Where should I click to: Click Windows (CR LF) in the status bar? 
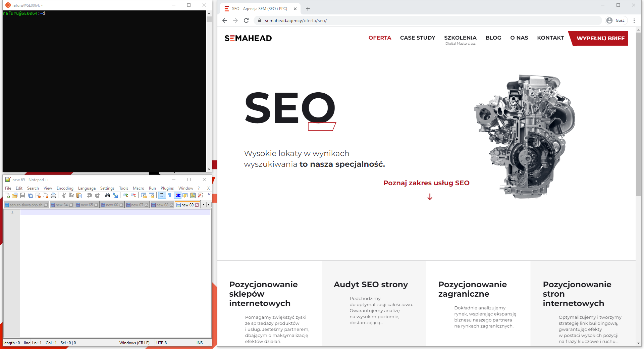(135, 343)
